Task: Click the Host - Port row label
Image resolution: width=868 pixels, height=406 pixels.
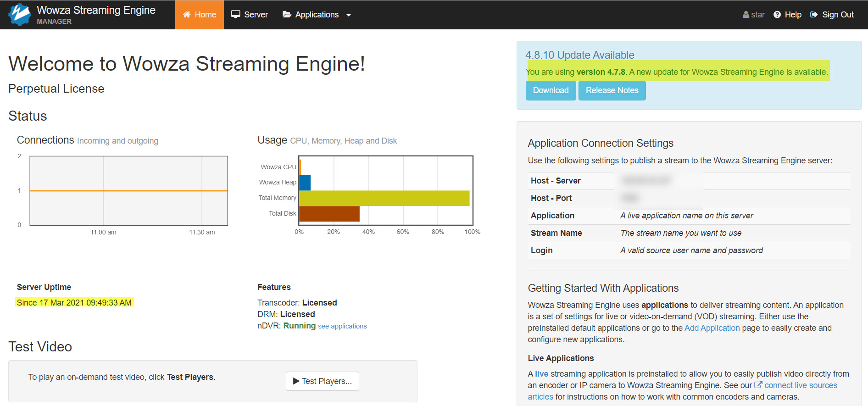Action: point(551,198)
